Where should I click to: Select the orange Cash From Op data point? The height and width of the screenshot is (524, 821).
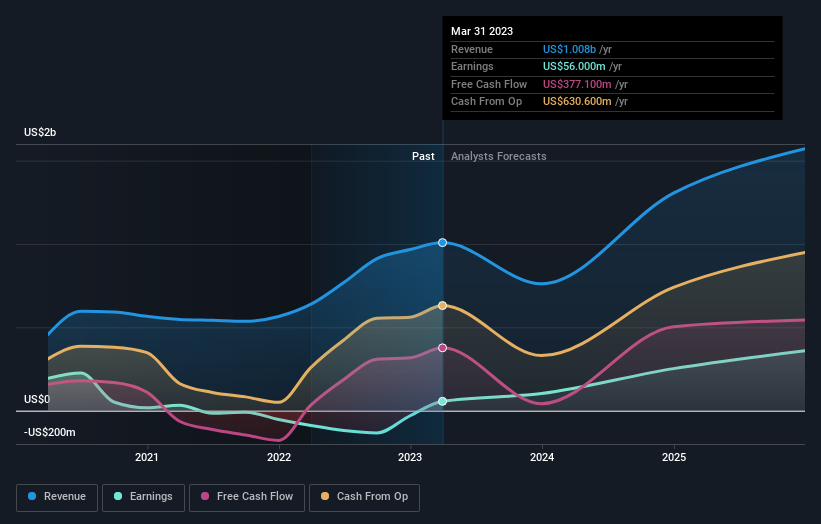pyautogui.click(x=442, y=305)
